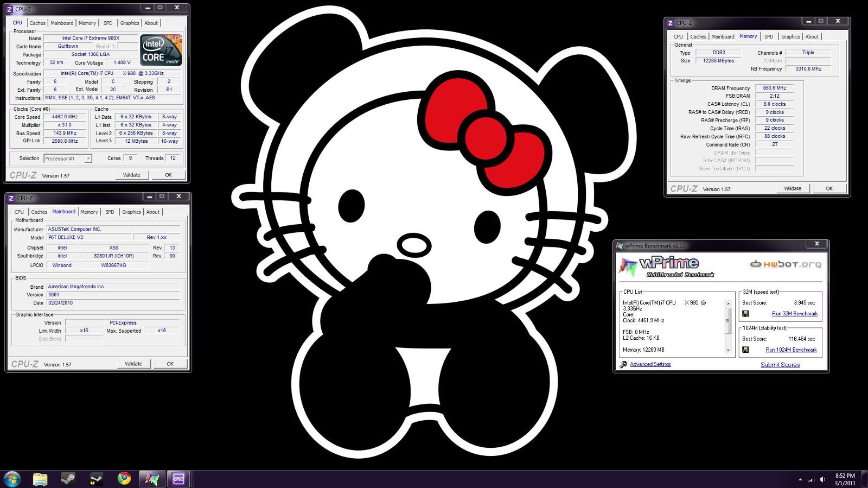The image size is (868, 488).
Task: Click the '12288 MBytes' memory size value
Action: (x=719, y=61)
